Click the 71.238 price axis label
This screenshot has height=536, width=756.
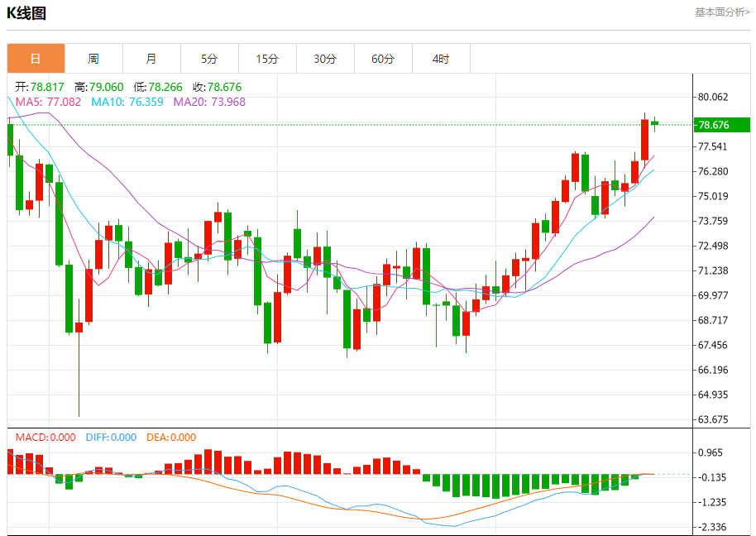click(713, 270)
